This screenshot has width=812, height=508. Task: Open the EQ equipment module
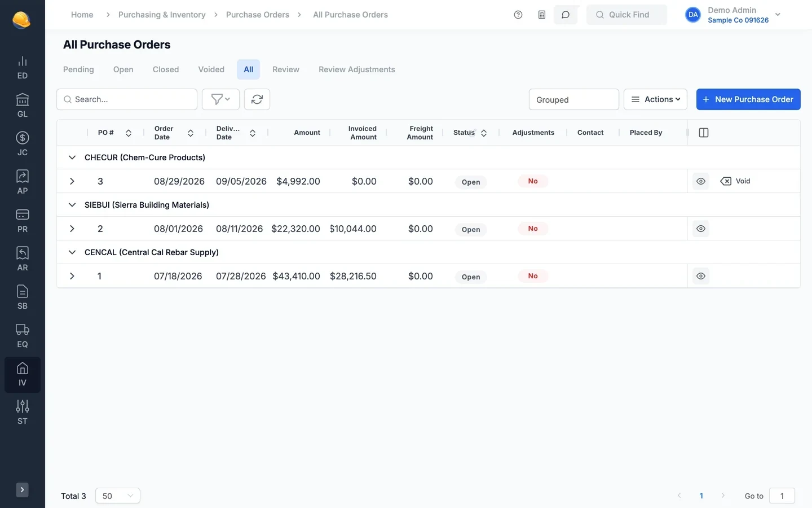(23, 336)
